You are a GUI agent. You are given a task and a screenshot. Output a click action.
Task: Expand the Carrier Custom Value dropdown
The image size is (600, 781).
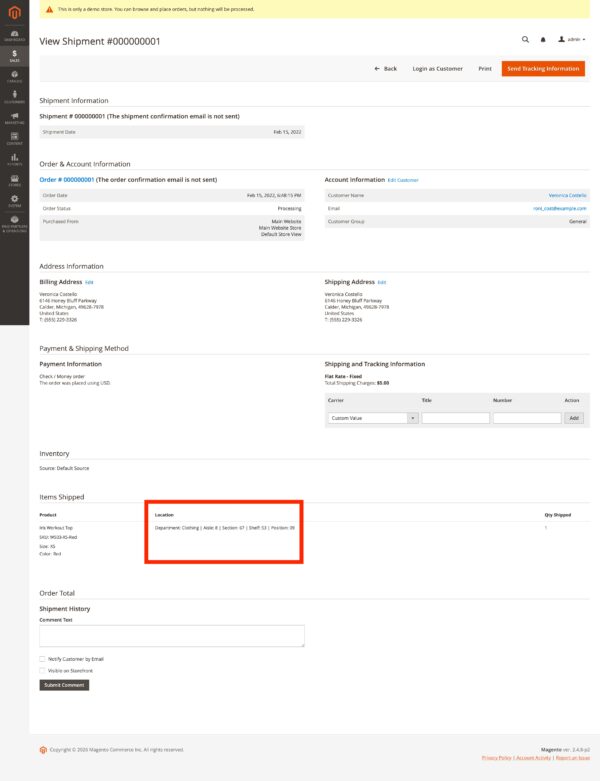(x=372, y=418)
